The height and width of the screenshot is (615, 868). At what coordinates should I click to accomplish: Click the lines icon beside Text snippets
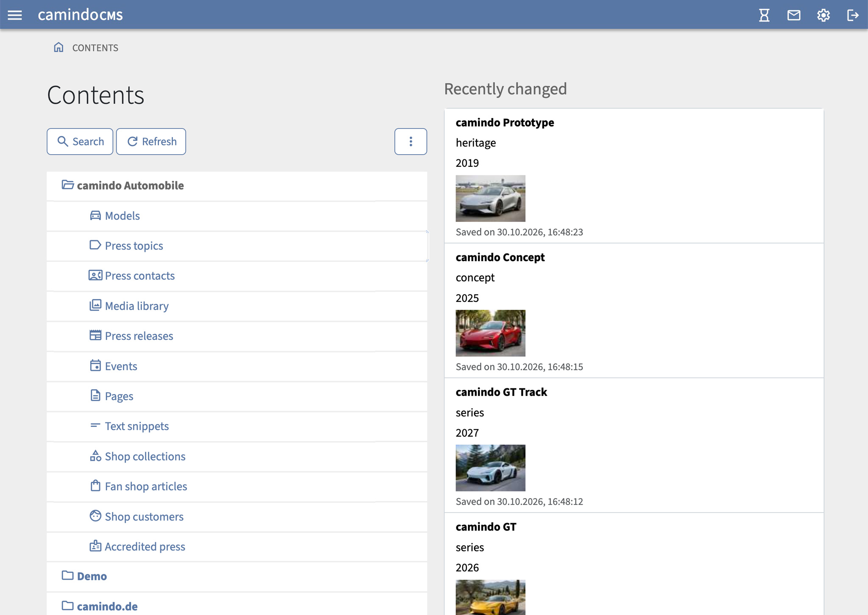tap(95, 425)
